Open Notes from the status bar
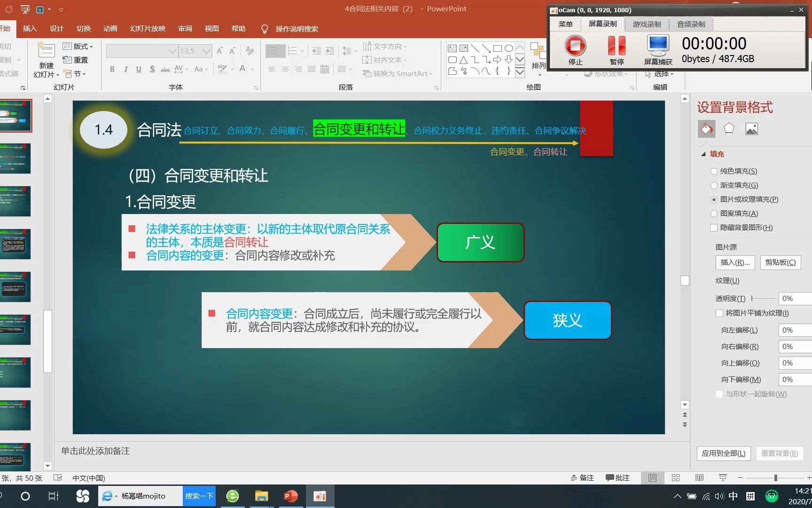The image size is (812, 508). pos(582,478)
